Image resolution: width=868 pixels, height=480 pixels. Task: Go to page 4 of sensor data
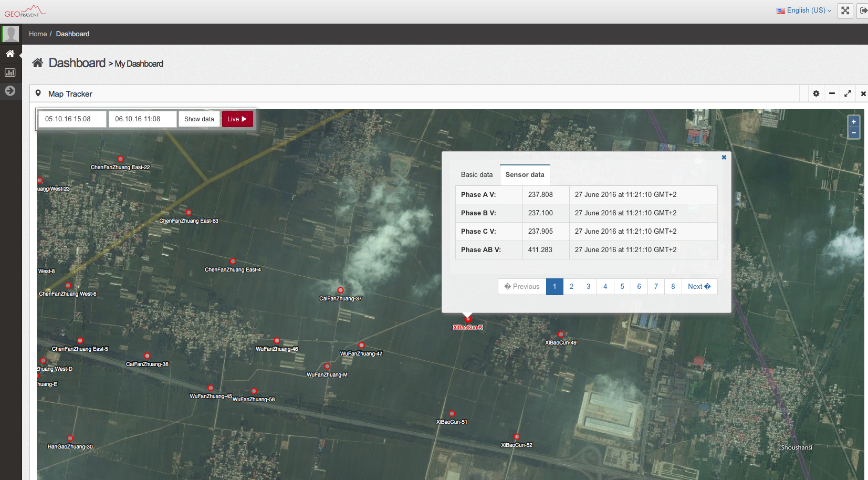point(605,286)
